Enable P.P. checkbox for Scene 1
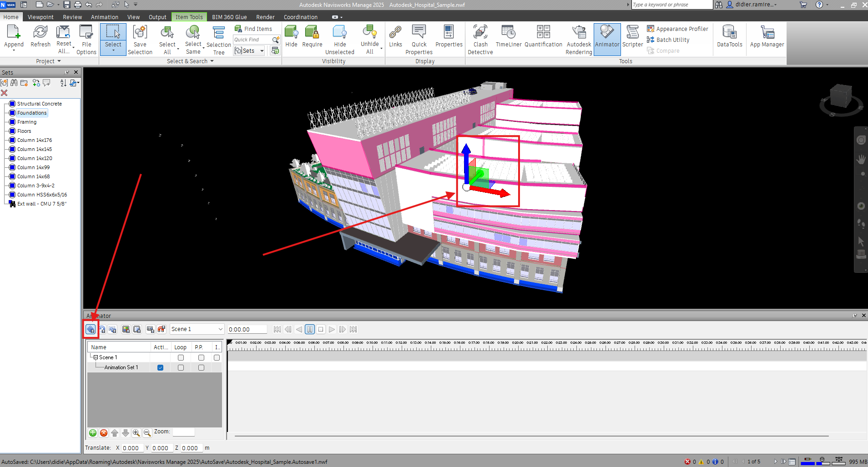The height and width of the screenshot is (467, 868). click(201, 357)
